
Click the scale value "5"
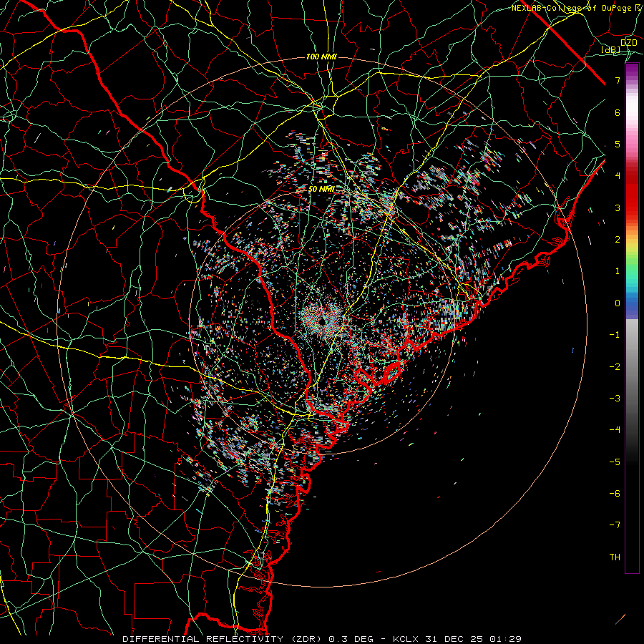tap(618, 144)
